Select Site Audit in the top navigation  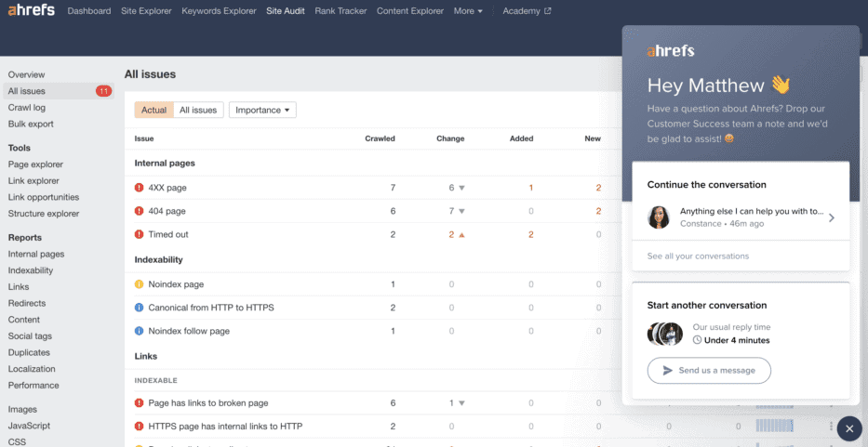(286, 11)
